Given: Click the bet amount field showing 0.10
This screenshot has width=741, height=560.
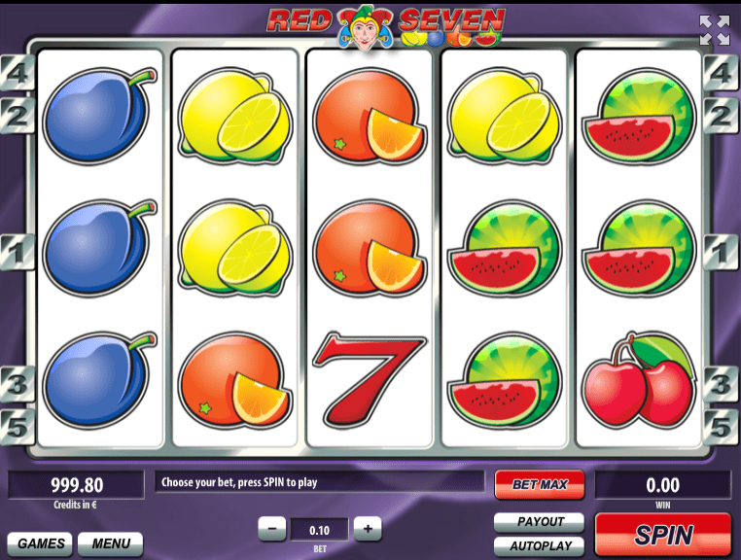Looking at the screenshot, I should 320,530.
